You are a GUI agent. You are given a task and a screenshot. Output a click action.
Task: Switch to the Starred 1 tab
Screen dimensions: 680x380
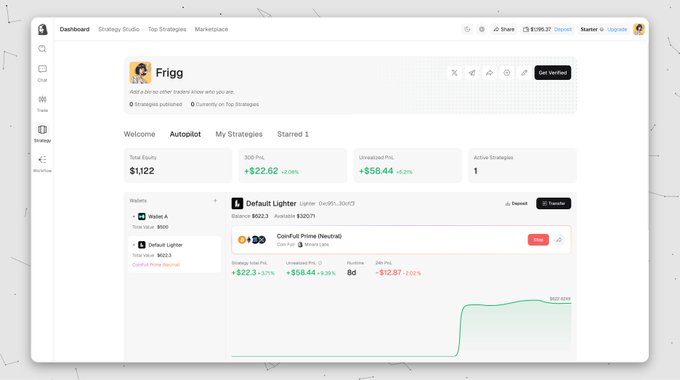coord(293,134)
